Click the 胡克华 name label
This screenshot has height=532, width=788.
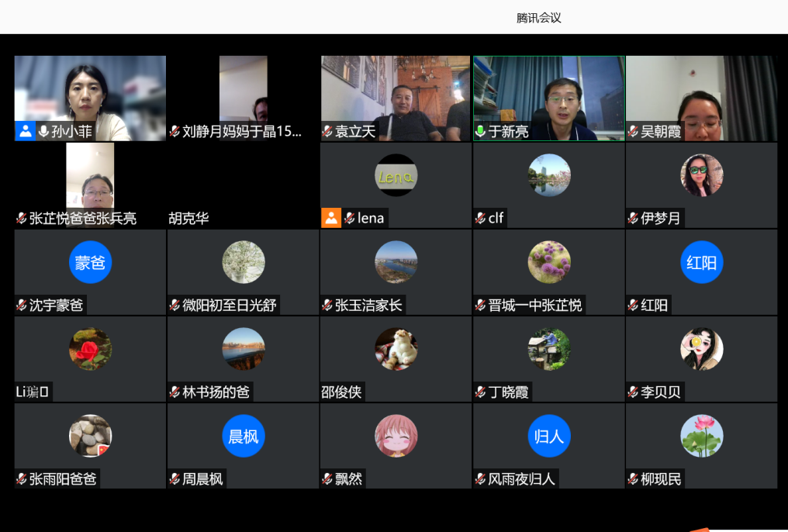188,219
